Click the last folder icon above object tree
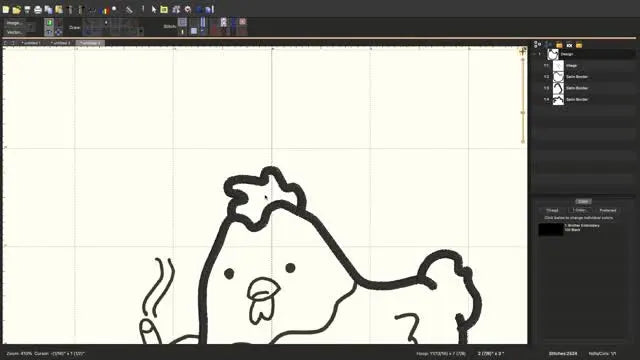 (x=579, y=45)
